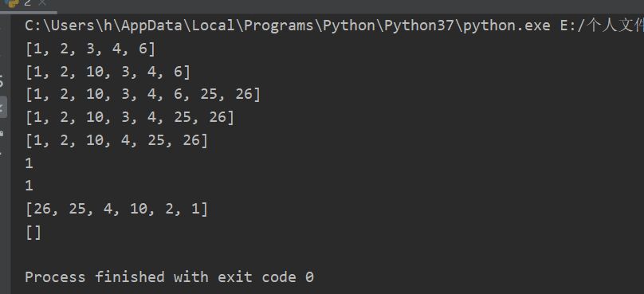This screenshot has height=294, width=644.
Task: Click the empty console area right of the [] line
Action: tap(343, 233)
